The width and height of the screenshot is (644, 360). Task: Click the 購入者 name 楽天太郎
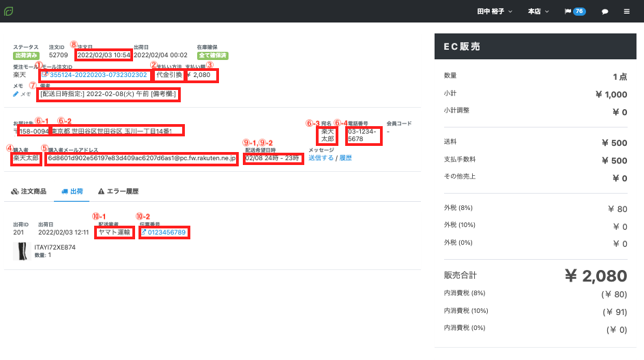[26, 158]
